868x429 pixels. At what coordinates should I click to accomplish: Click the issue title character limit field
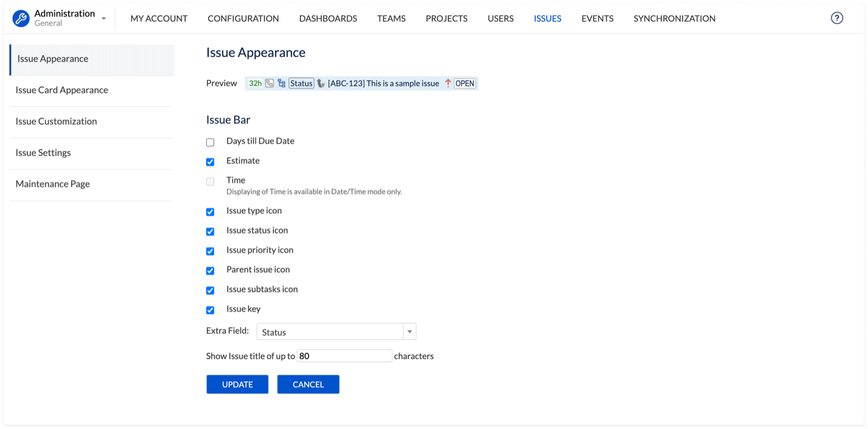[344, 356]
